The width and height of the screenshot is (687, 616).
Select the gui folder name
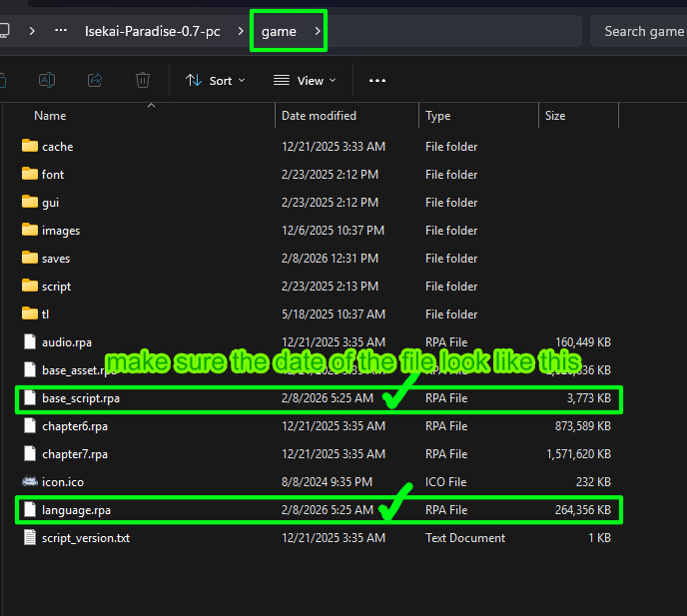tap(50, 204)
